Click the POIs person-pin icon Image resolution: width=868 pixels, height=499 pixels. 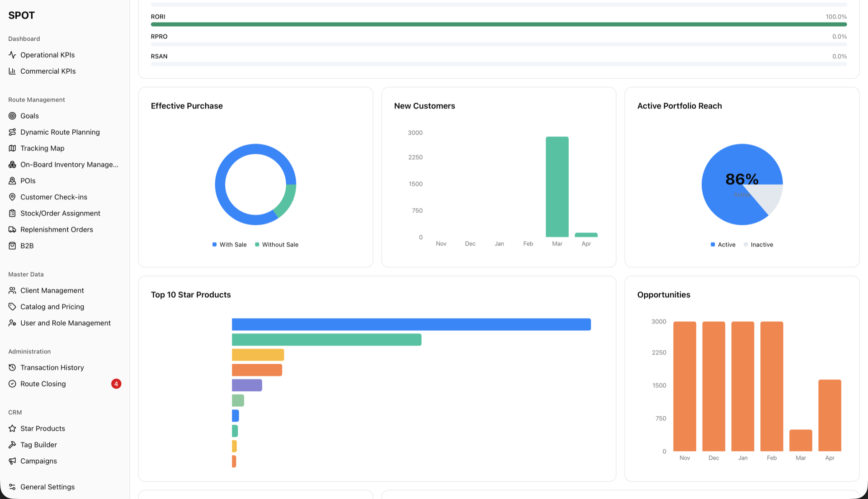tap(12, 181)
